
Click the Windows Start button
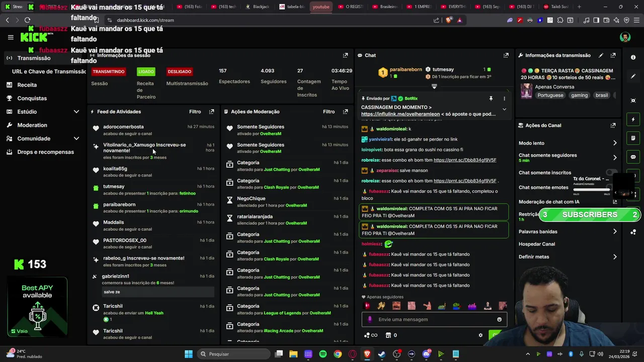click(189, 354)
